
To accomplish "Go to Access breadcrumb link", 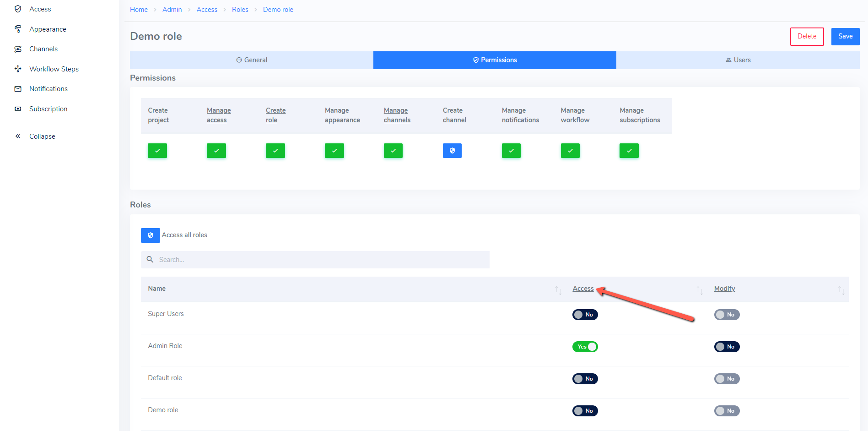I will (207, 10).
